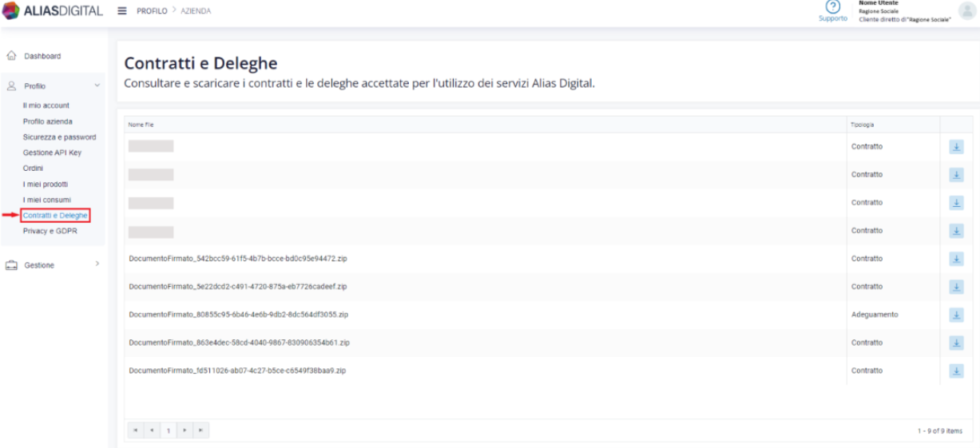Screen dimensions: 980x448
Task: Click AZIENDA in the breadcrumb
Action: click(195, 11)
